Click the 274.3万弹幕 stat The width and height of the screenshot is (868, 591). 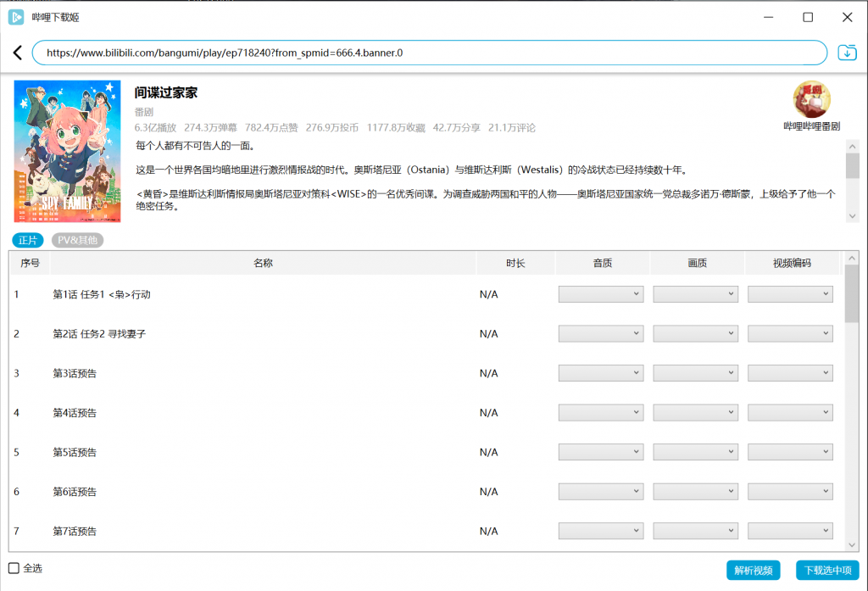tap(210, 127)
